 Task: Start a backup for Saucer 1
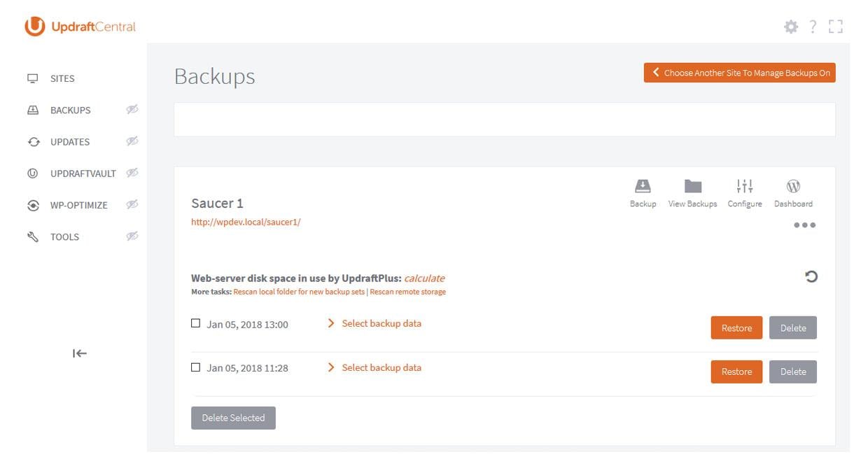(x=643, y=193)
